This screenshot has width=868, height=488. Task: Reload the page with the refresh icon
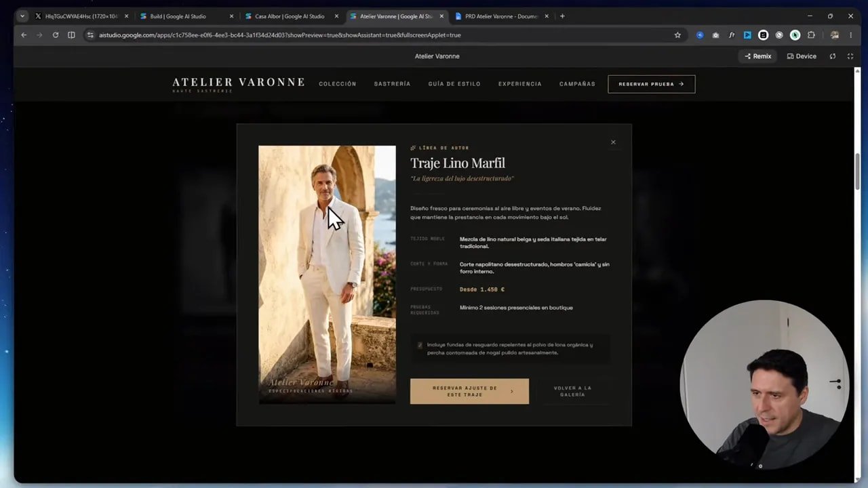tap(56, 35)
